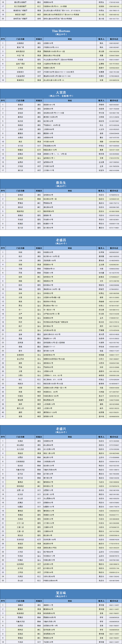Click the 所属区 header of 老盛昌 table

pos(39,248)
